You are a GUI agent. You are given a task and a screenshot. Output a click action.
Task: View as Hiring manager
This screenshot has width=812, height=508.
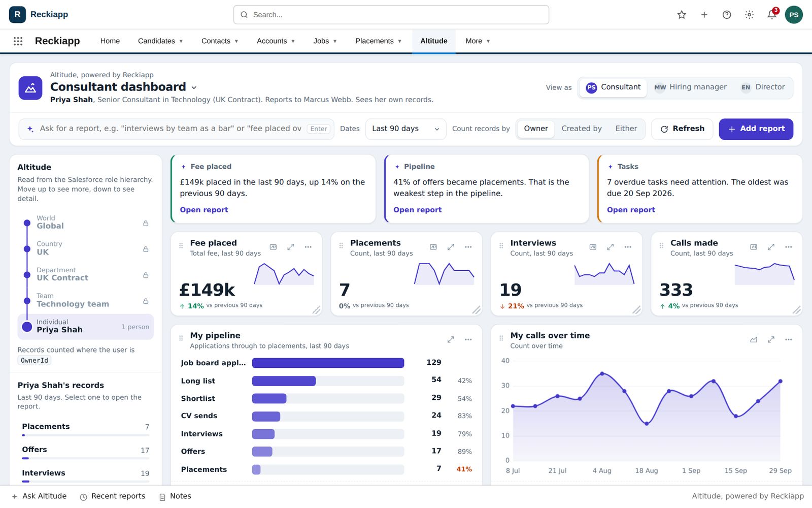690,87
